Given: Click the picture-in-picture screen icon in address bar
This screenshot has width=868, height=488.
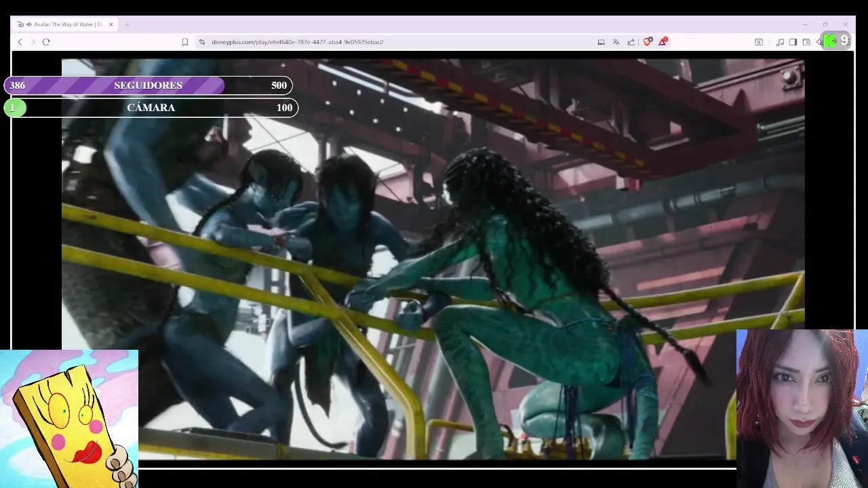Looking at the screenshot, I should pyautogui.click(x=601, y=42).
